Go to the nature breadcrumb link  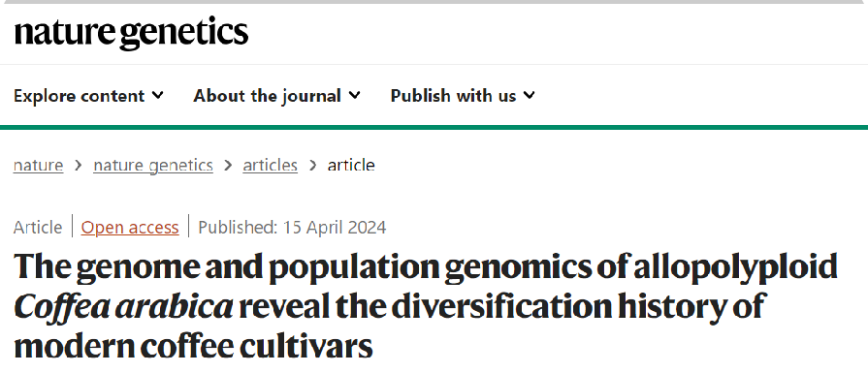point(38,165)
